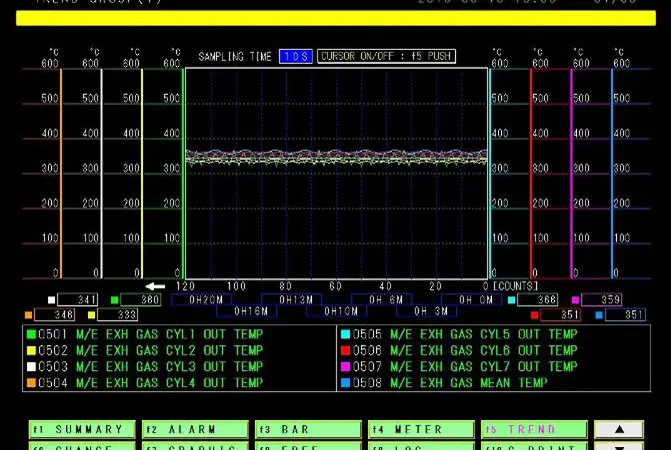671x450 pixels.
Task: Click the cyan channel value box 366
Action: (537, 299)
